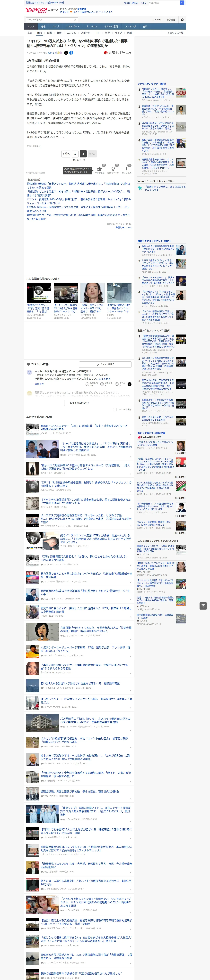The width and height of the screenshot is (210, 980).
Task: Click scroll-to-top arrow button
Action: [x=203, y=606]
